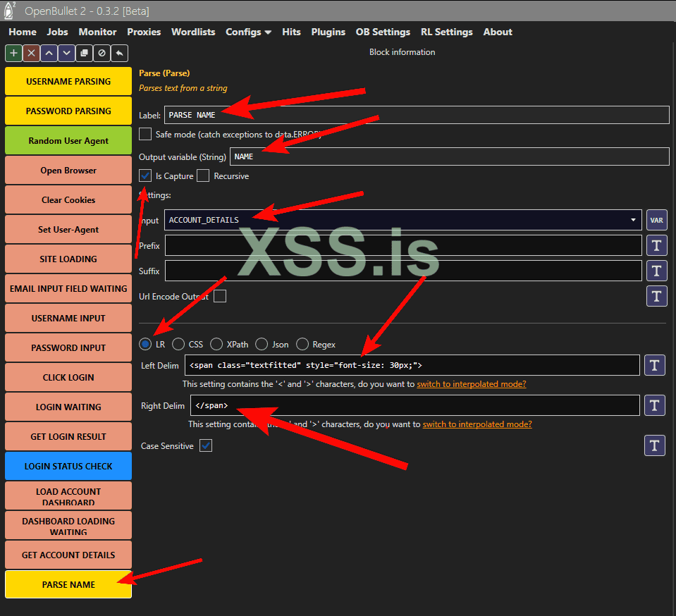Select the GET ACCOUNT DETAILS block
The width and height of the screenshot is (676, 616).
(x=68, y=555)
